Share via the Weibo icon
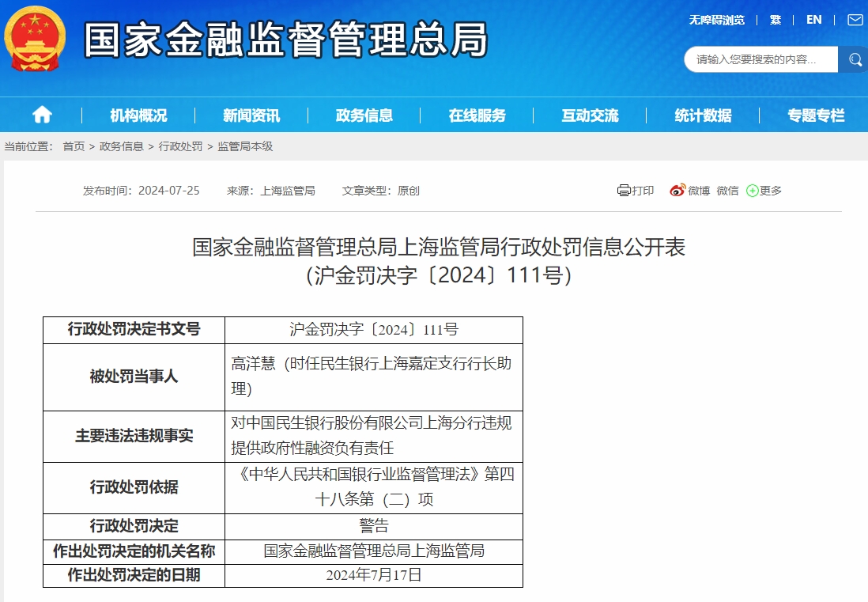Viewport: 868px width, 602px height. 677,191
